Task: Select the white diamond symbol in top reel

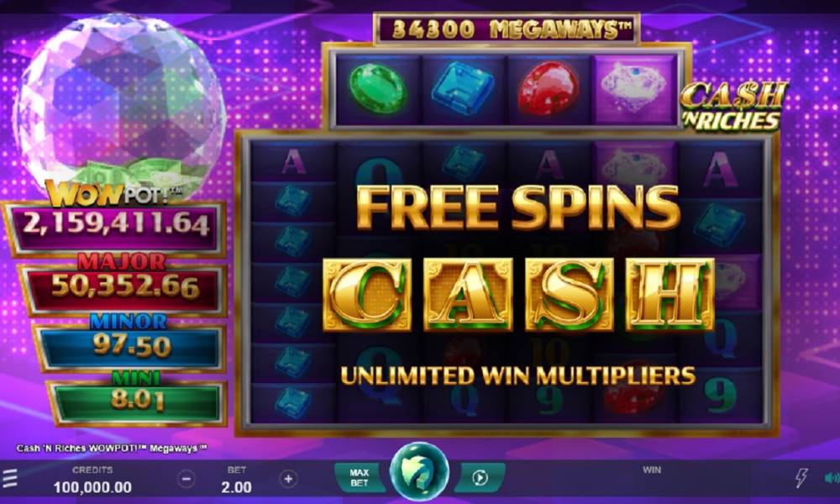Action: tap(634, 89)
